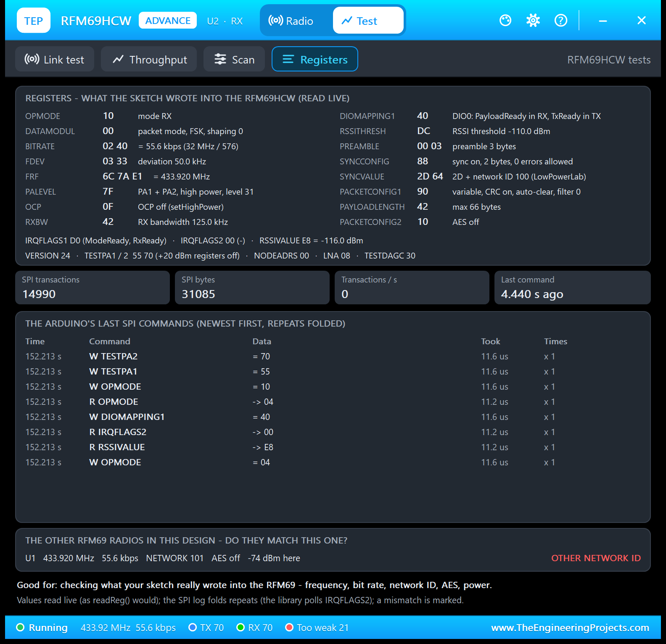Select the SPI bytes 31085 card
The image size is (666, 644).
(x=252, y=288)
